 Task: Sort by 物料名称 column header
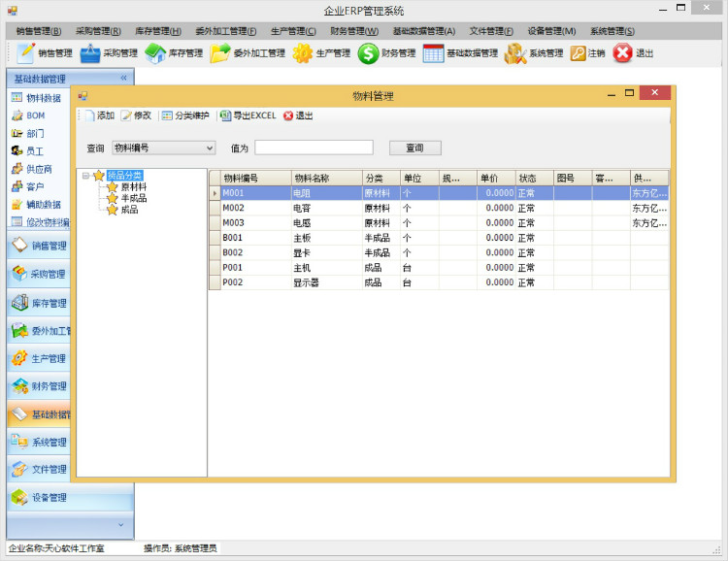327,179
